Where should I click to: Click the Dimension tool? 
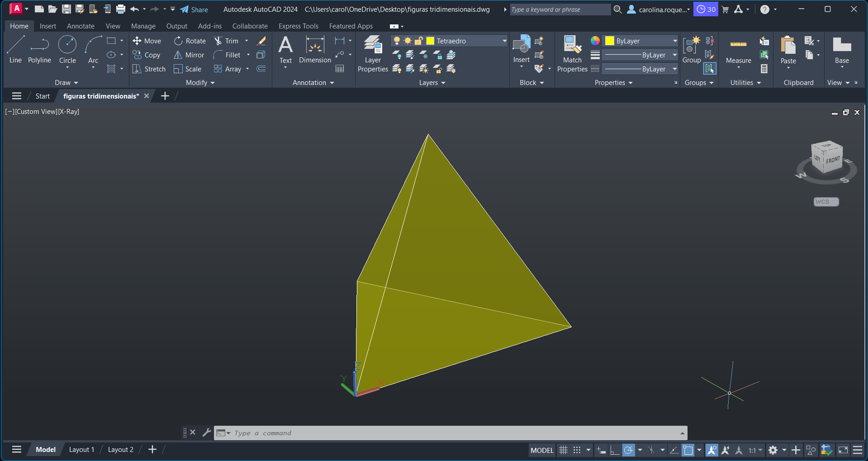click(x=315, y=50)
